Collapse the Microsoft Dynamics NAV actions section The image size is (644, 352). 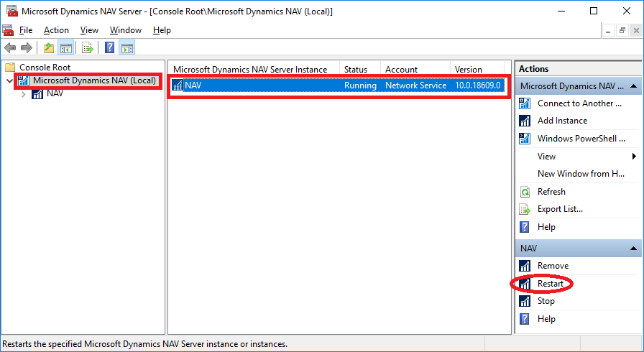coord(633,86)
